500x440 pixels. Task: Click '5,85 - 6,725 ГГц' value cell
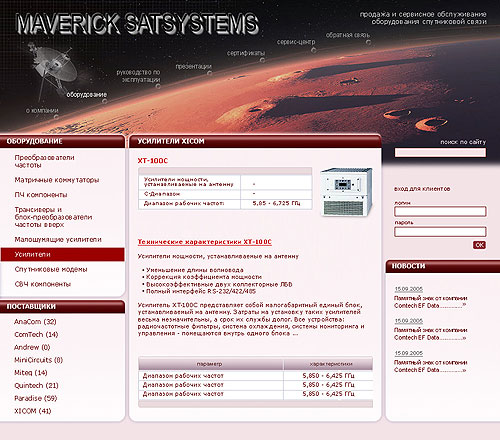coord(276,203)
